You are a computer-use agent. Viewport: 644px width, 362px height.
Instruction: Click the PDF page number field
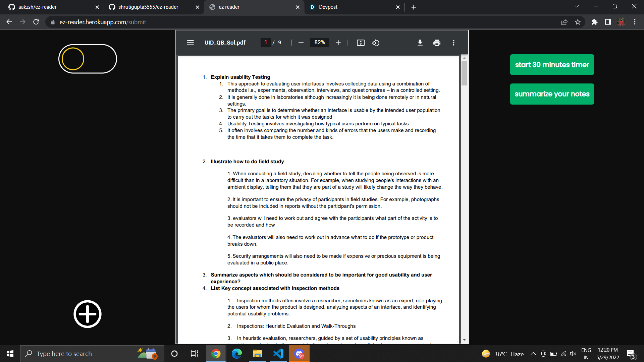pos(265,43)
